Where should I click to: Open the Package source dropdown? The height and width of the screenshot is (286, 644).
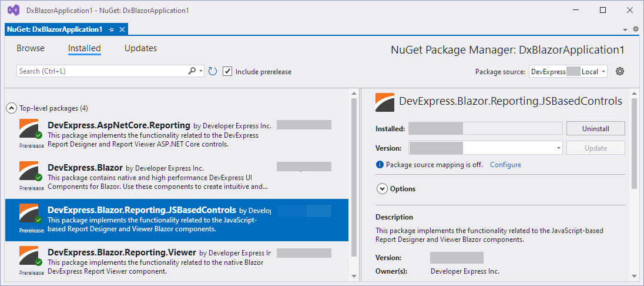coord(603,72)
